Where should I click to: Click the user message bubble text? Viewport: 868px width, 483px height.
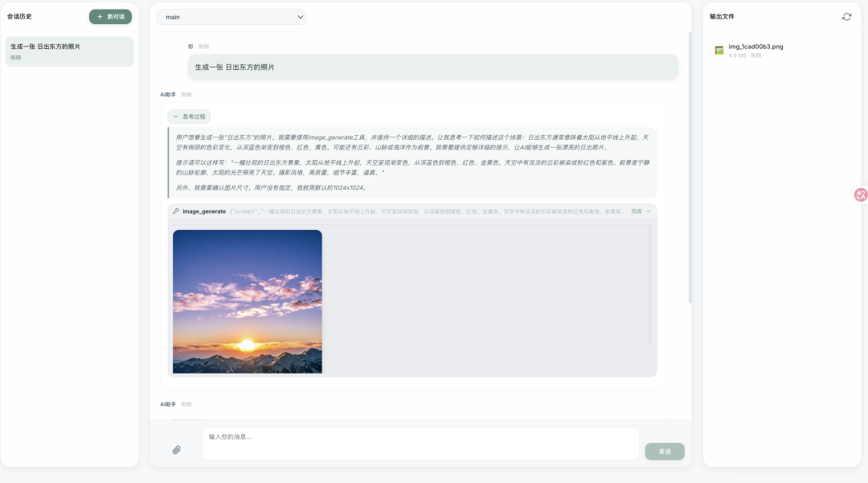point(235,68)
